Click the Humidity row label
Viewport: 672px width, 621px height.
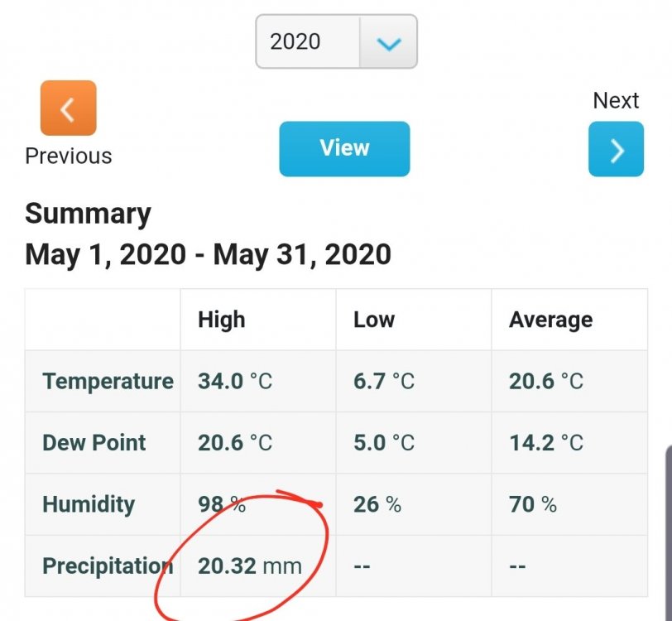click(89, 504)
